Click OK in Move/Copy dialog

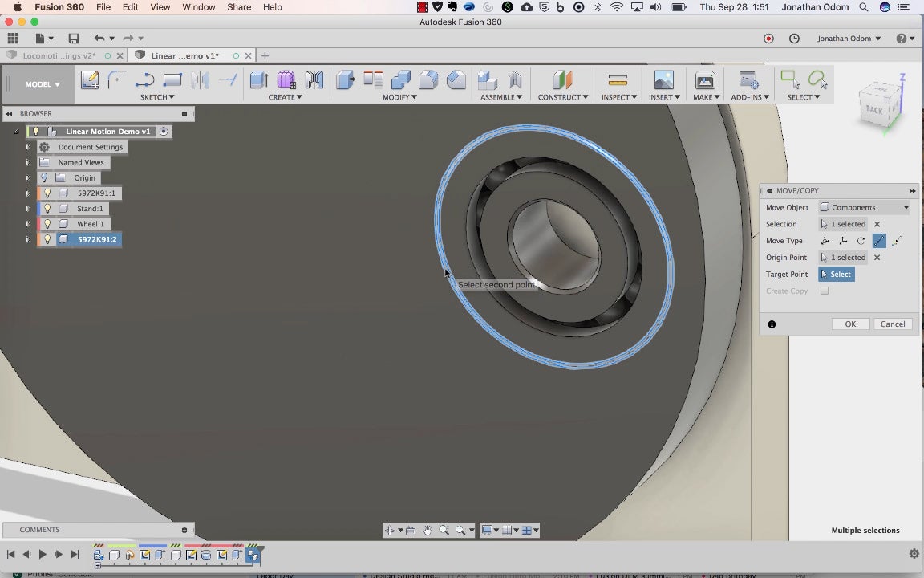coord(850,324)
